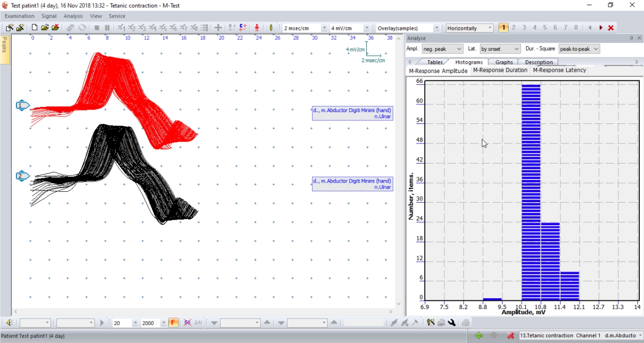The height and width of the screenshot is (343, 644).
Task: Click the green back arrow in status bar
Action: [x=479, y=335]
